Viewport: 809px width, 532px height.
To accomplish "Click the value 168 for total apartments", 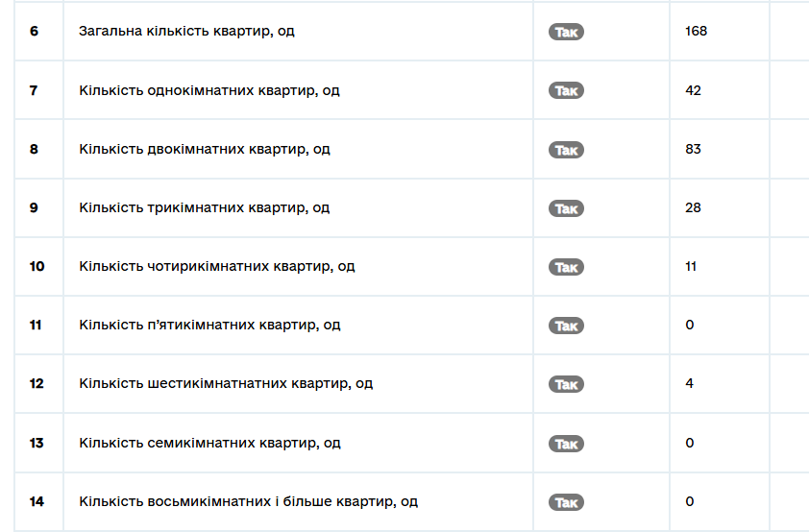I will pyautogui.click(x=696, y=31).
